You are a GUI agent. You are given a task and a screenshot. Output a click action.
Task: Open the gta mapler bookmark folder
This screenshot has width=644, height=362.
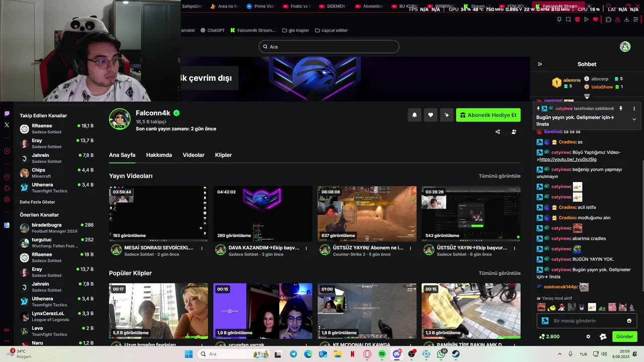(x=296, y=30)
